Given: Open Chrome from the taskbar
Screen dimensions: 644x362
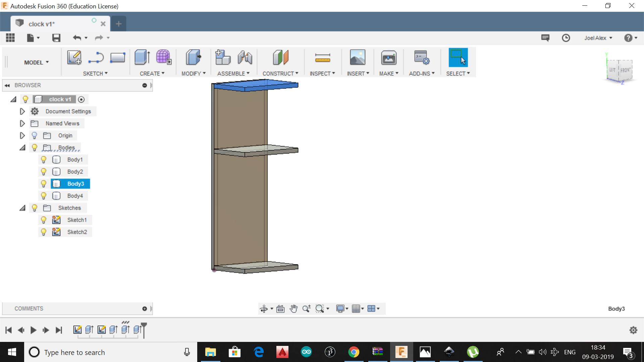Looking at the screenshot, I should [354, 352].
